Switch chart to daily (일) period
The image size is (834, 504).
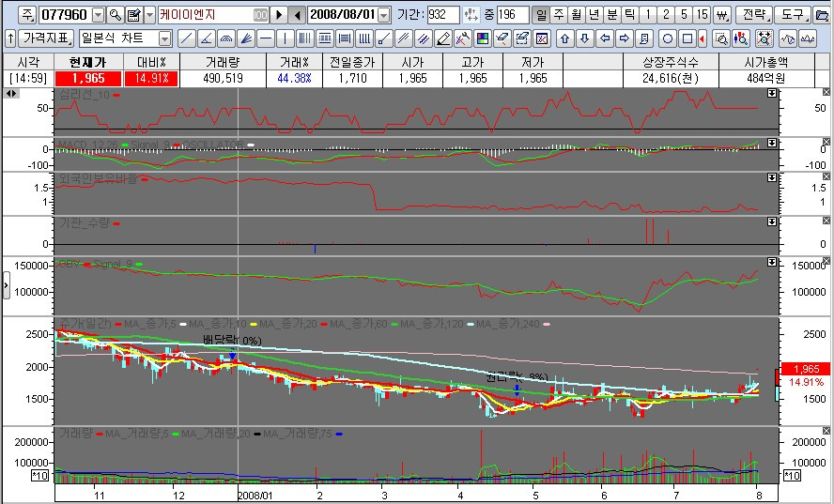click(541, 15)
